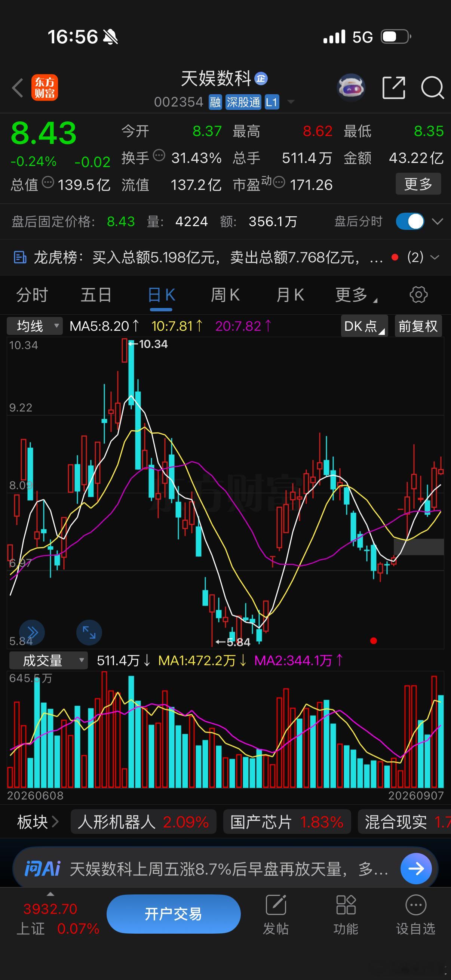
Task: Toggle the 盘后分时 switch
Action: click(410, 221)
